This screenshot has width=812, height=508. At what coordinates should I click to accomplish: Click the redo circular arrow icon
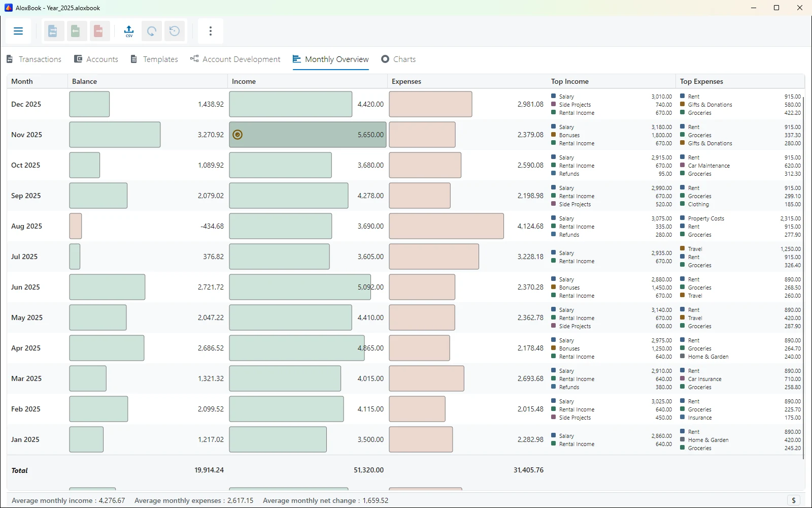coord(152,31)
